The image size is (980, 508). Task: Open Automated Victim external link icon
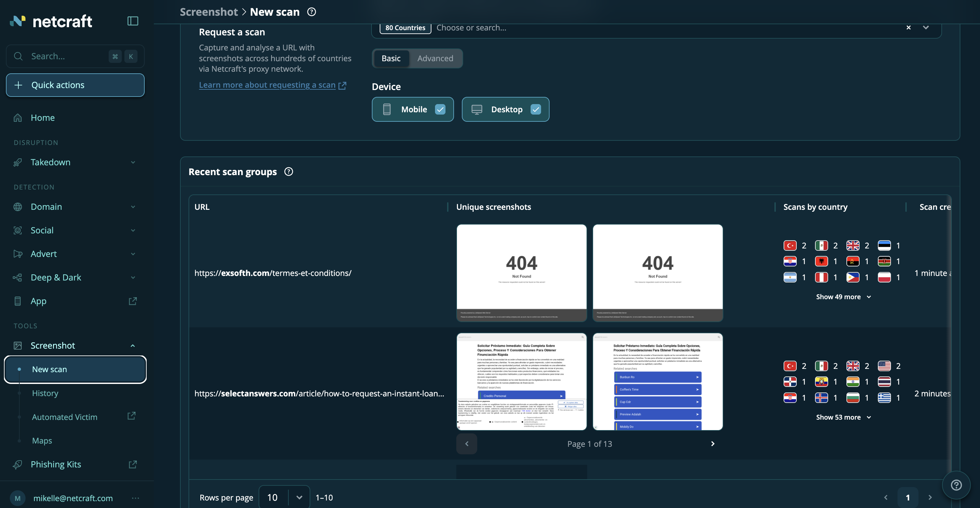pos(131,416)
